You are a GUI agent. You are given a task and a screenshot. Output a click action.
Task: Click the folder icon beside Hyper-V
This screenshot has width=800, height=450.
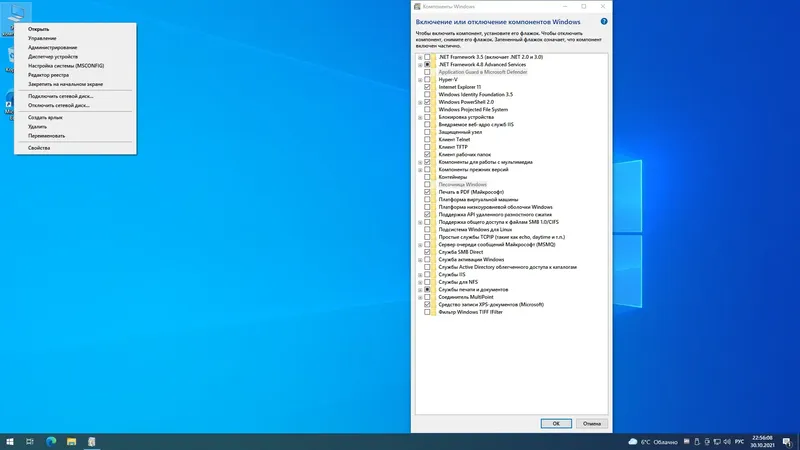434,80
